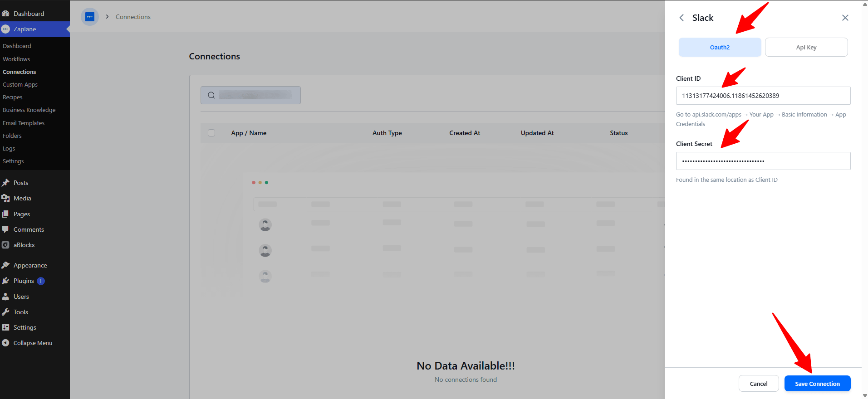Open Zaplane Dashboard submenu item
The width and height of the screenshot is (868, 399).
tap(17, 46)
